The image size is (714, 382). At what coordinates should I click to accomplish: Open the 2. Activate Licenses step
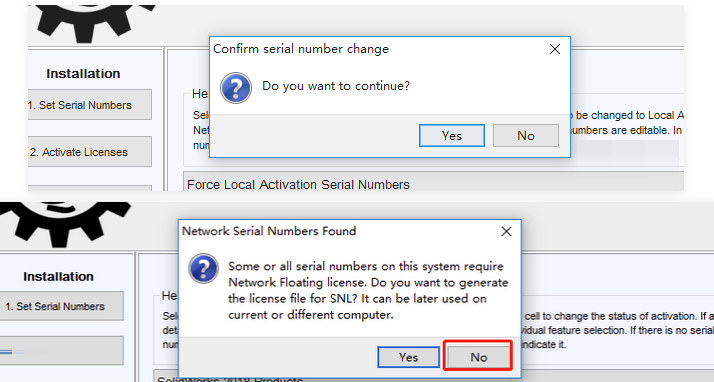[89, 152]
